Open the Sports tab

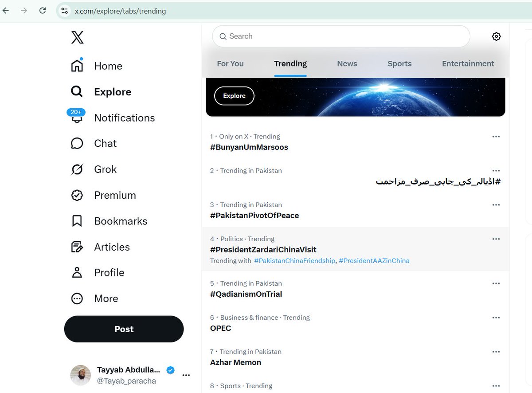399,64
